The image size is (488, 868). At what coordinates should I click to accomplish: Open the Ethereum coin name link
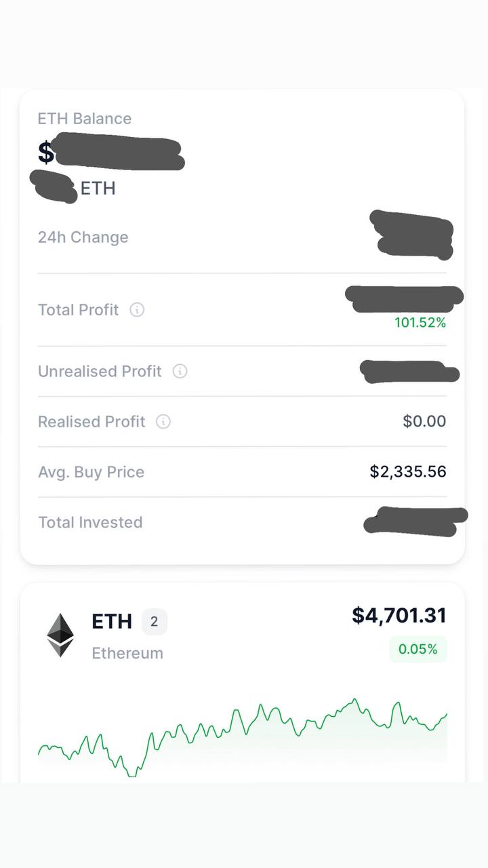127,653
